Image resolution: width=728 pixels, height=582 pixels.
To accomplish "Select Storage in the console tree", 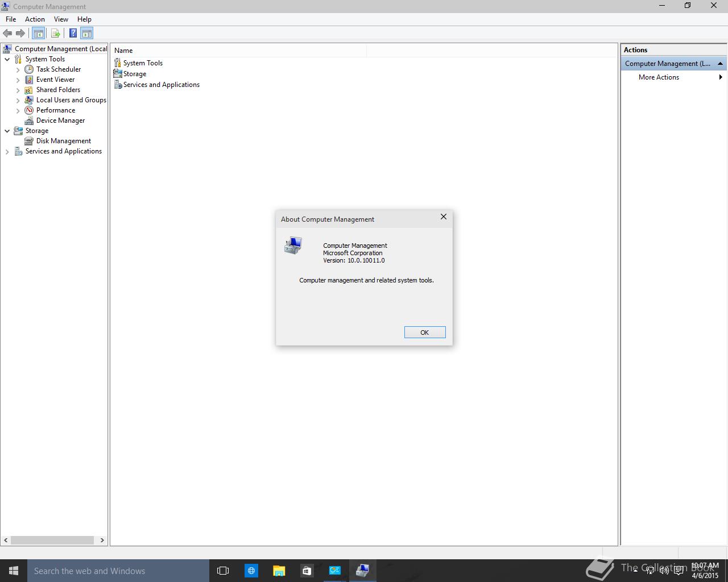I will [x=36, y=131].
